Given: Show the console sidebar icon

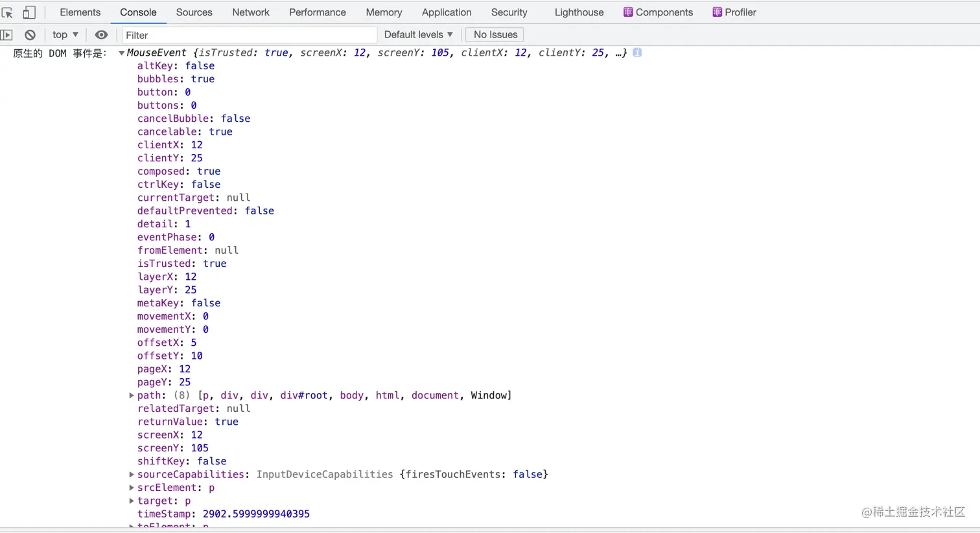Looking at the screenshot, I should pos(6,35).
